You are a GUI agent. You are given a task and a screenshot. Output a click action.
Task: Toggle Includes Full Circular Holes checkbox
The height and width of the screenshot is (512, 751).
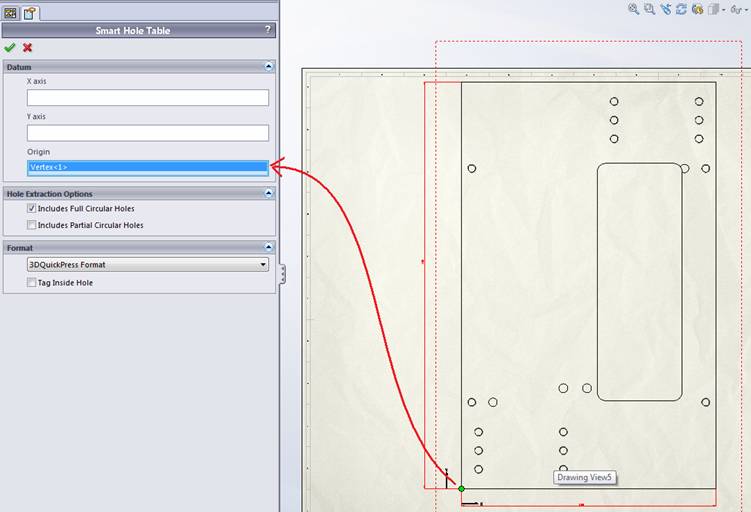[32, 208]
